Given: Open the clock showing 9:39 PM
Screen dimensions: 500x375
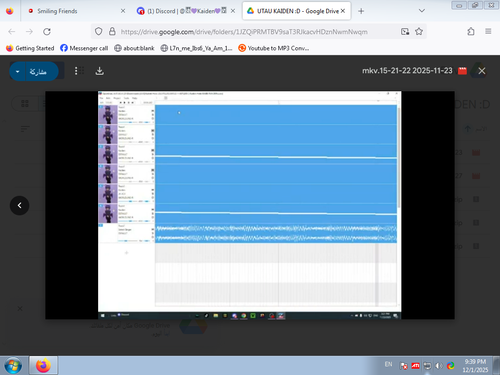Looking at the screenshot, I should [x=475, y=366].
